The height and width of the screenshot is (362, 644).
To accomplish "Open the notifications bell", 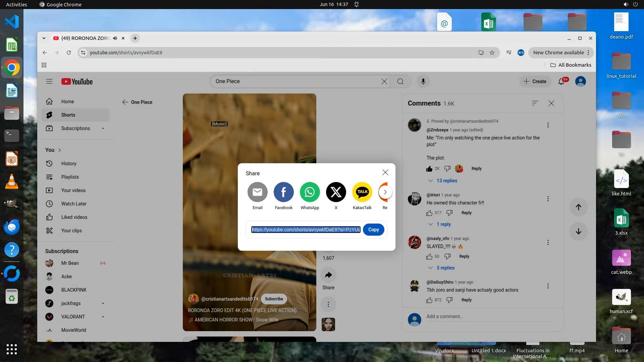I will [x=561, y=81].
